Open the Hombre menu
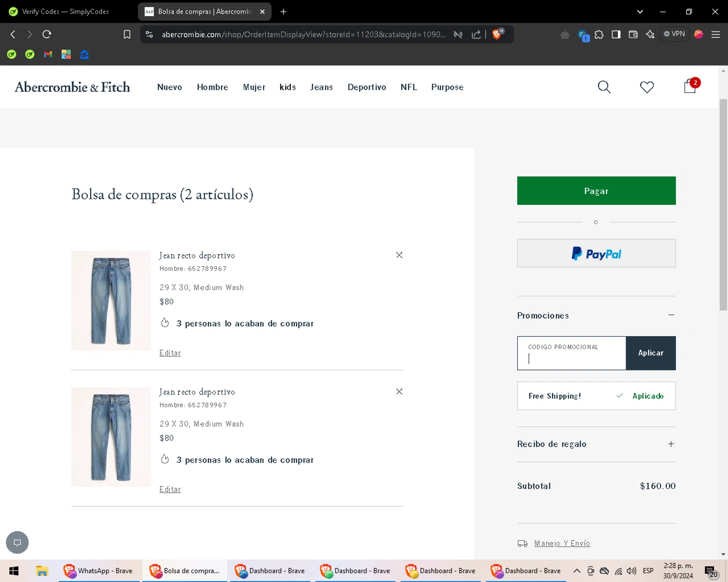Viewport: 728px width, 582px height. [x=213, y=87]
